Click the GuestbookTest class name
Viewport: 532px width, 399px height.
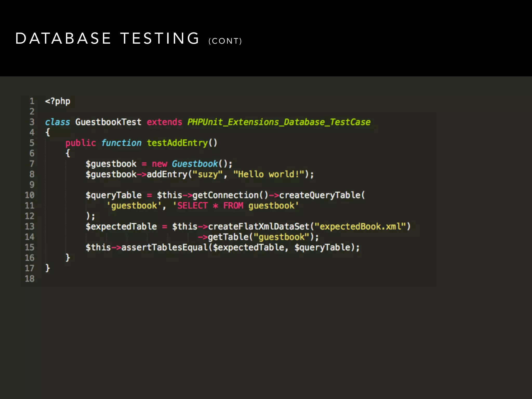(108, 122)
